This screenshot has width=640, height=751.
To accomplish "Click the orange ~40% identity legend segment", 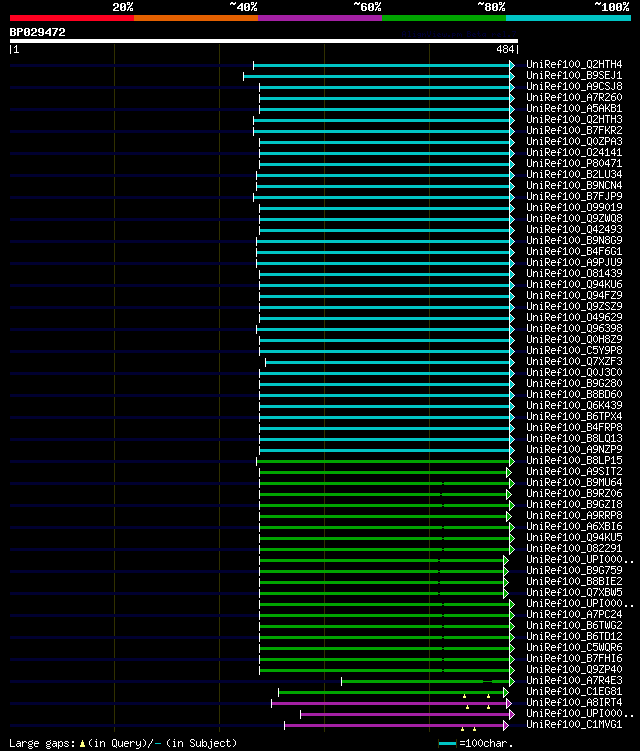I will (196, 18).
